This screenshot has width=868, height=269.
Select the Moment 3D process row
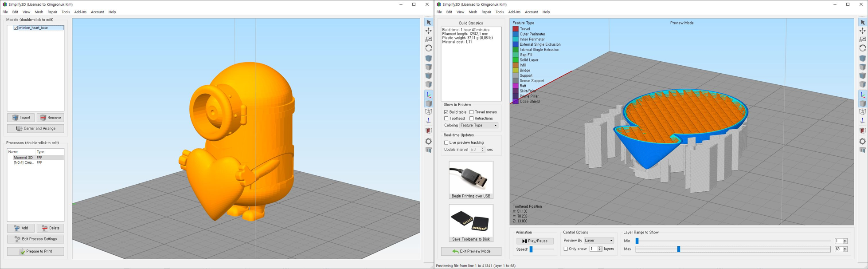click(35, 158)
